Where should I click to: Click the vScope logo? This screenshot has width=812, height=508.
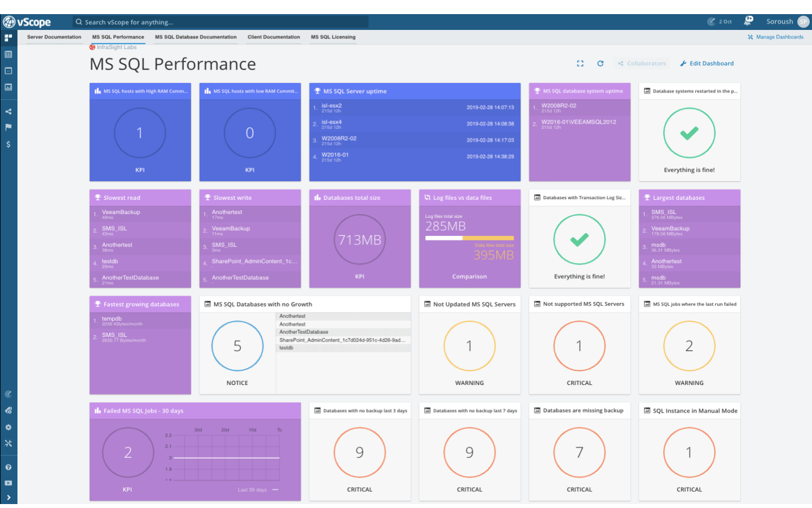point(27,22)
